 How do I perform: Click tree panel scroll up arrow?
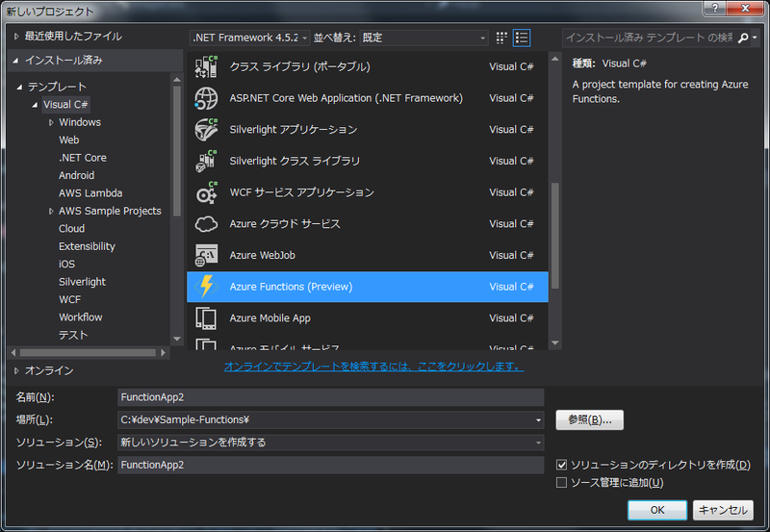click(177, 80)
